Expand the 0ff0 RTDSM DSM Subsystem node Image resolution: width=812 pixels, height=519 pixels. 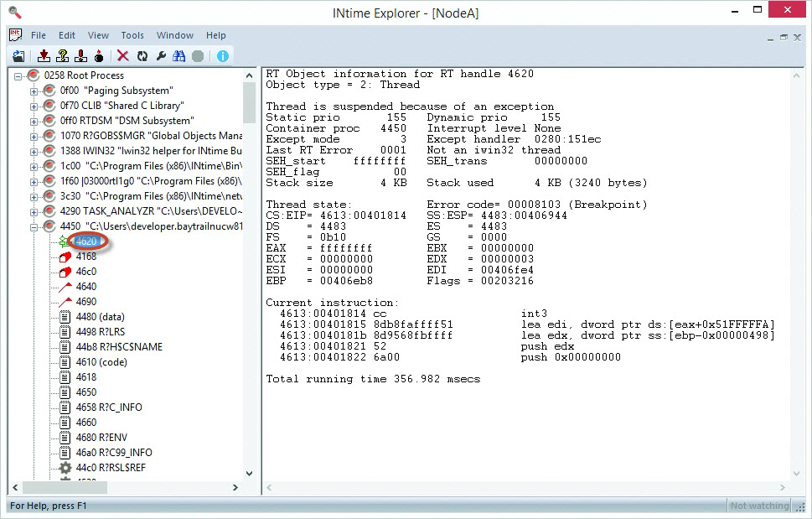tap(34, 122)
